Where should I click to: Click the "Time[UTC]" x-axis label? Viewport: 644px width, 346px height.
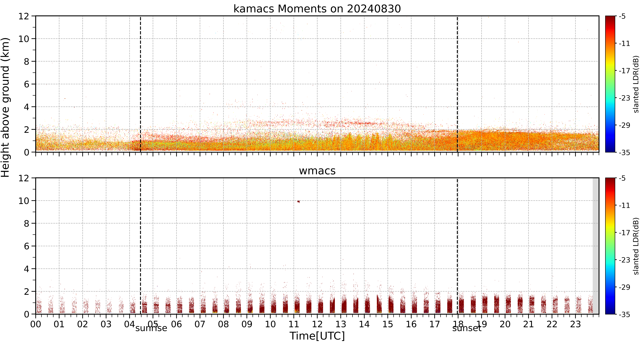(x=317, y=336)
